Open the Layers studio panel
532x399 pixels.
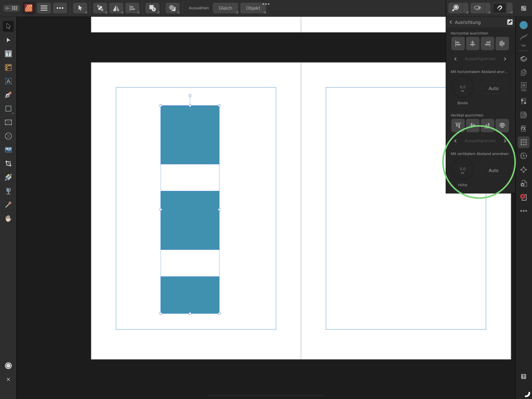523,59
